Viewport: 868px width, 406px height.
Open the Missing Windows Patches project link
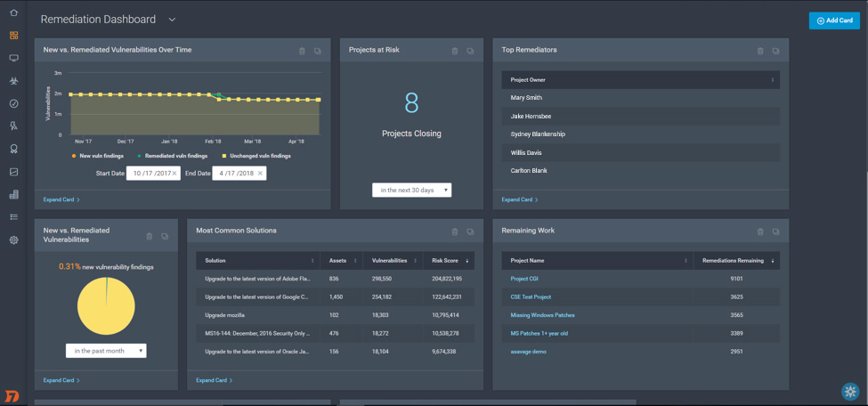pyautogui.click(x=542, y=315)
